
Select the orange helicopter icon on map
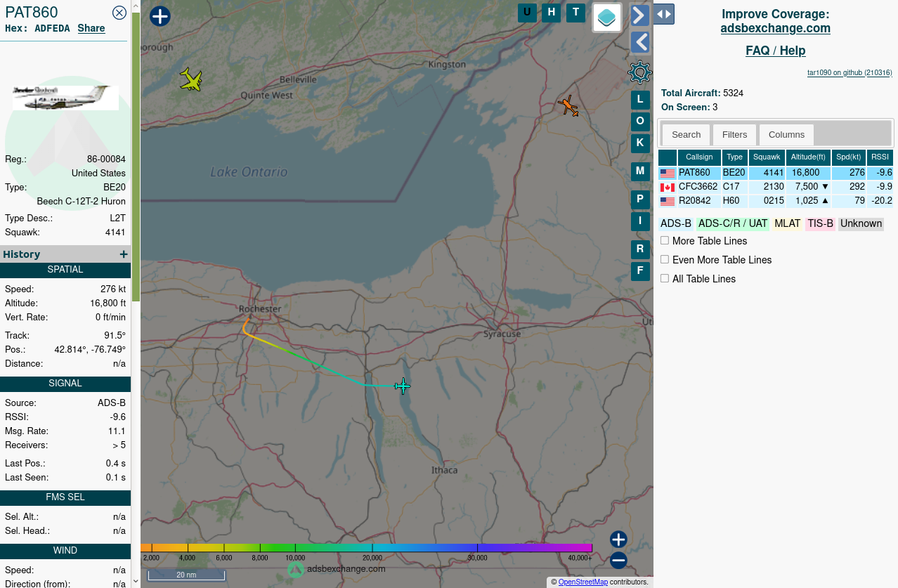(568, 106)
